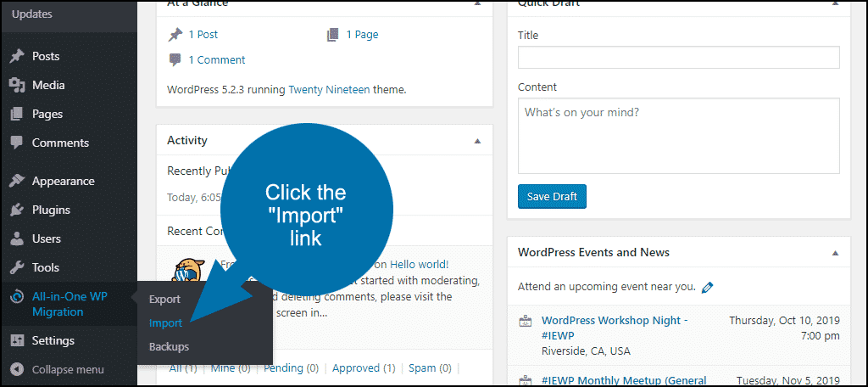Click the Settings sliders icon
Image resolution: width=868 pixels, height=387 pixels.
17,340
